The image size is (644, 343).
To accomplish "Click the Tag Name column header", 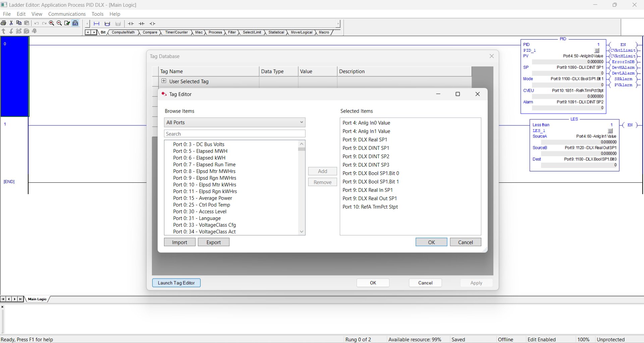I will 209,71.
